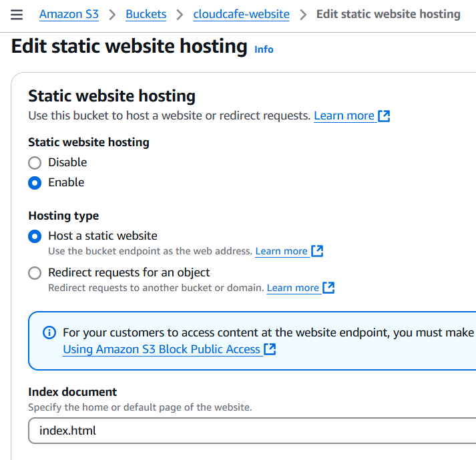This screenshot has width=476, height=460.
Task: Open Using Amazon S3 Block Public Access
Action: [x=162, y=349]
